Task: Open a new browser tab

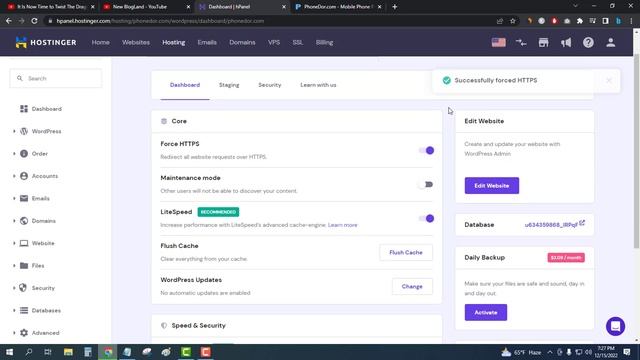Action: point(394,7)
